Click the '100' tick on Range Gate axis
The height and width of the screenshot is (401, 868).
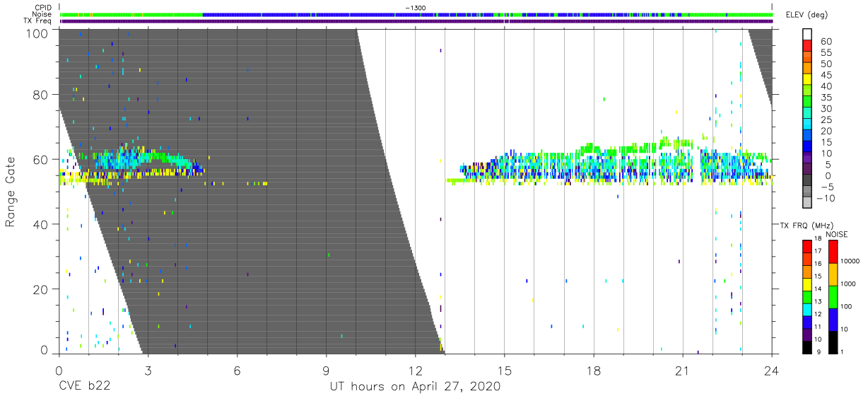pyautogui.click(x=37, y=33)
